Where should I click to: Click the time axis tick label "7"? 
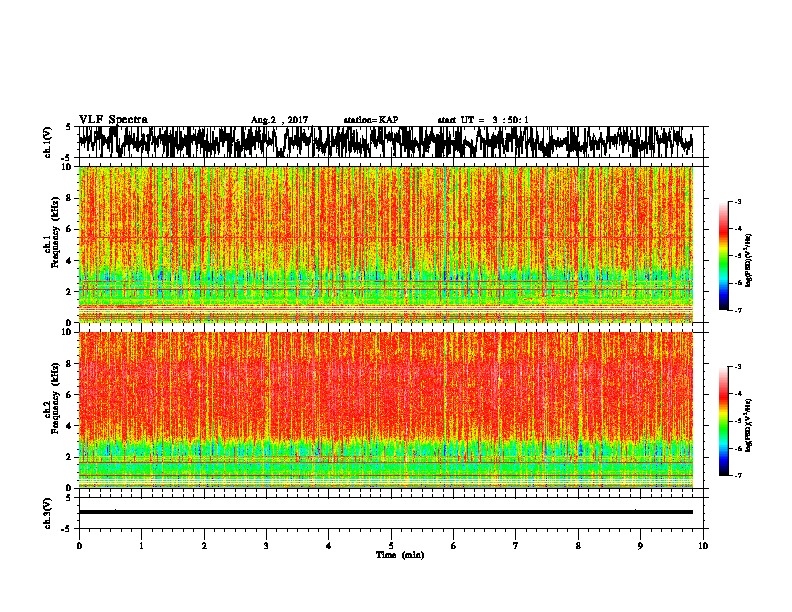tap(516, 546)
